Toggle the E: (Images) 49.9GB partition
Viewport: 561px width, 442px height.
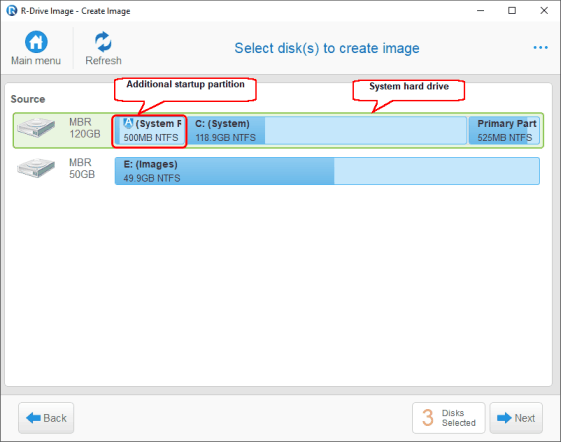[327, 171]
